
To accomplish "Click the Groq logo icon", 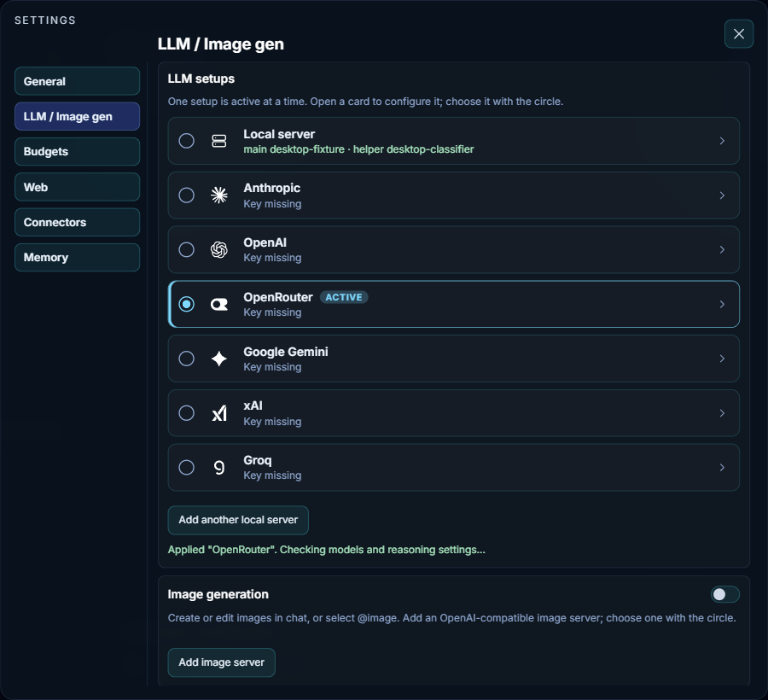I will click(219, 468).
